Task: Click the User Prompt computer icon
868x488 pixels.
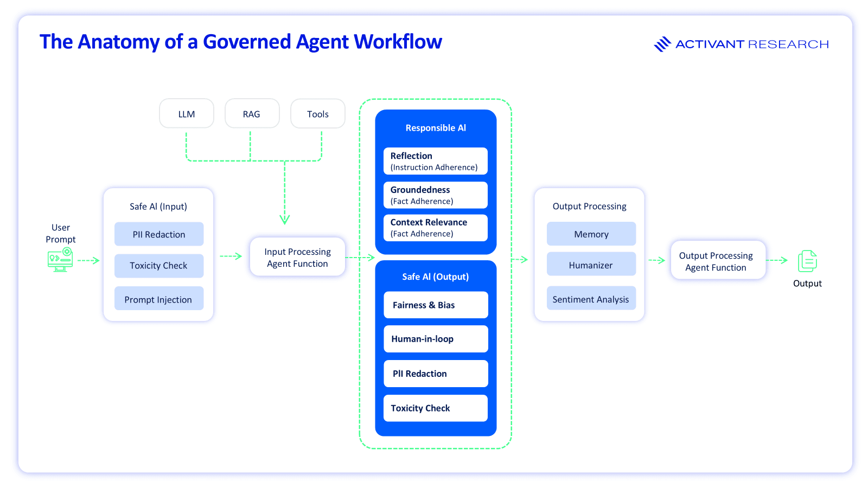Action: (x=60, y=260)
